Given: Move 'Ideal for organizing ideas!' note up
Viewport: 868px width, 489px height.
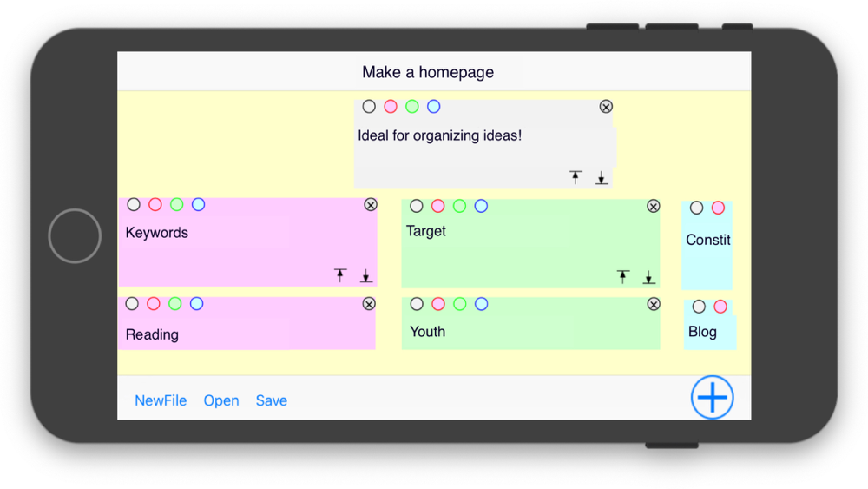Looking at the screenshot, I should click(575, 177).
